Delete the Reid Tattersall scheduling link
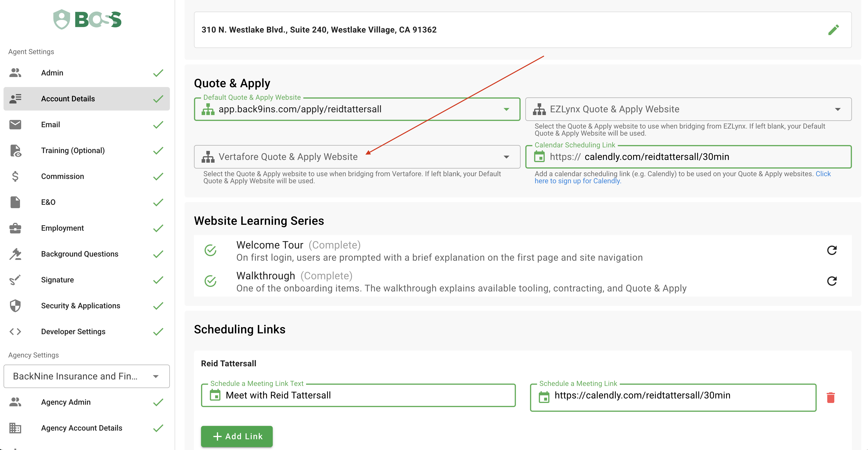Image resolution: width=868 pixels, height=450 pixels. [x=830, y=397]
